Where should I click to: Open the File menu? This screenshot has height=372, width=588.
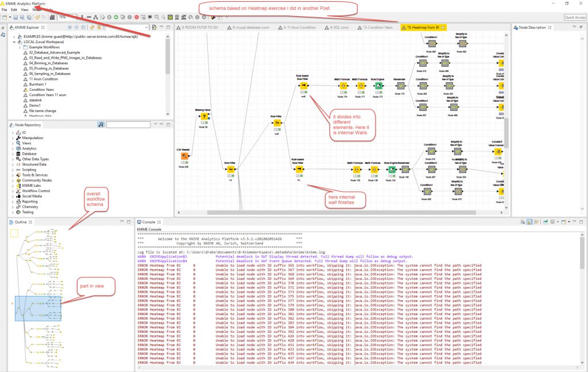click(x=5, y=10)
